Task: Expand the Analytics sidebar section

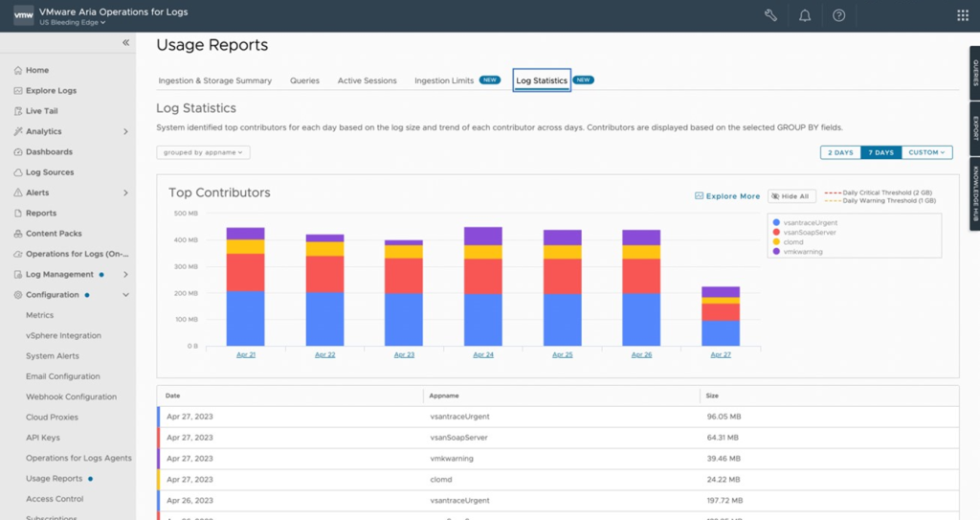Action: (x=125, y=131)
